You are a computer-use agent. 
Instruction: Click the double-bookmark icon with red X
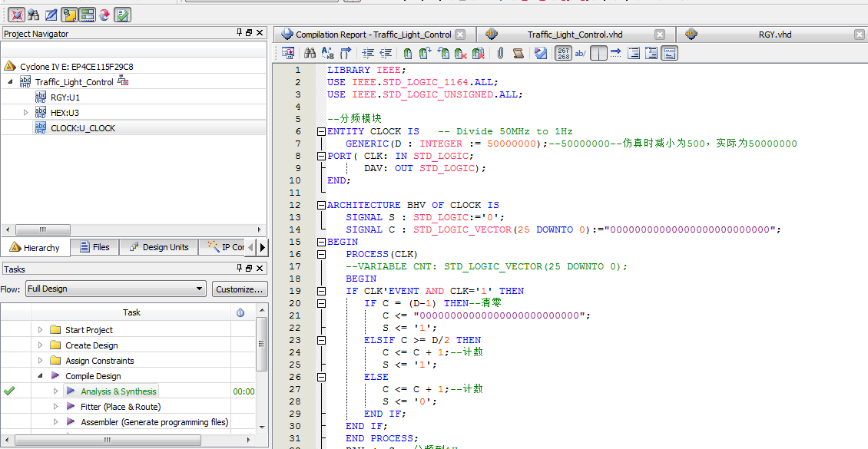click(x=479, y=53)
